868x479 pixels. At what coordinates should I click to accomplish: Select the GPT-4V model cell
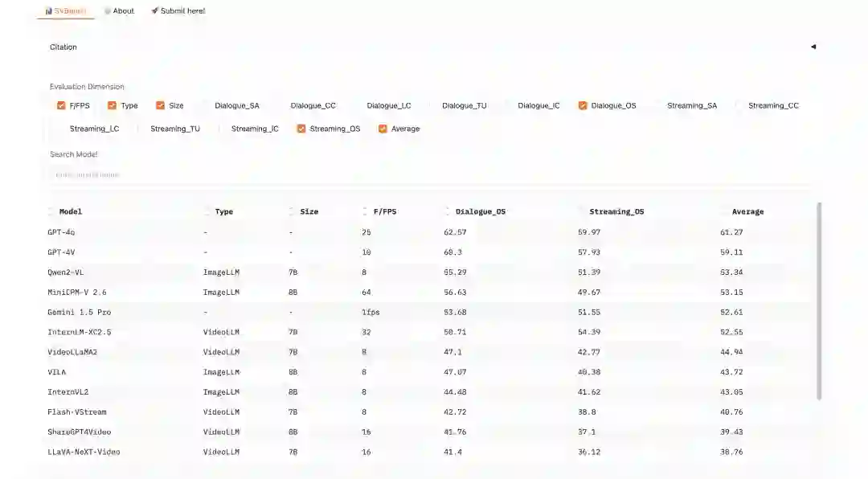click(61, 252)
